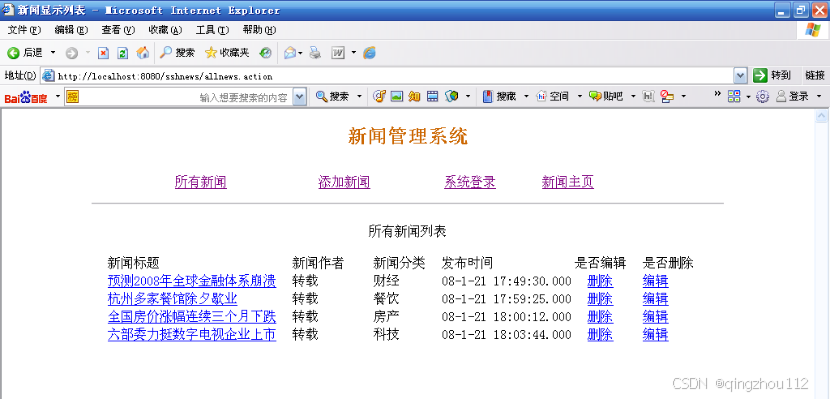Click 删除 in the 房产 news row
The image size is (830, 399).
point(600,316)
